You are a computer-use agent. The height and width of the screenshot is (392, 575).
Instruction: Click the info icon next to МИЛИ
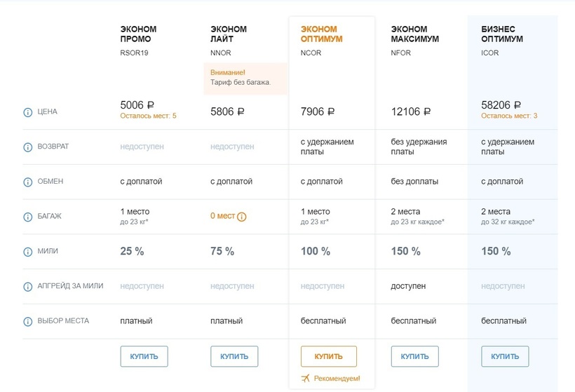point(28,252)
